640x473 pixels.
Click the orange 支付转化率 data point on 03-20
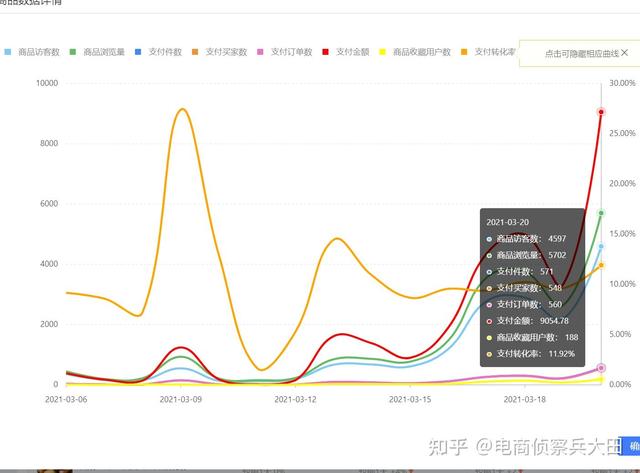coord(601,265)
